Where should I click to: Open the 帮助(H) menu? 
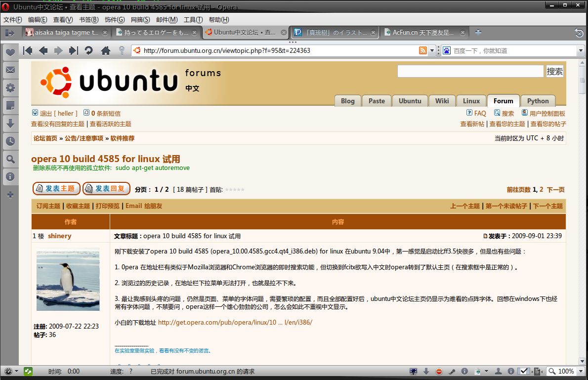coord(218,20)
